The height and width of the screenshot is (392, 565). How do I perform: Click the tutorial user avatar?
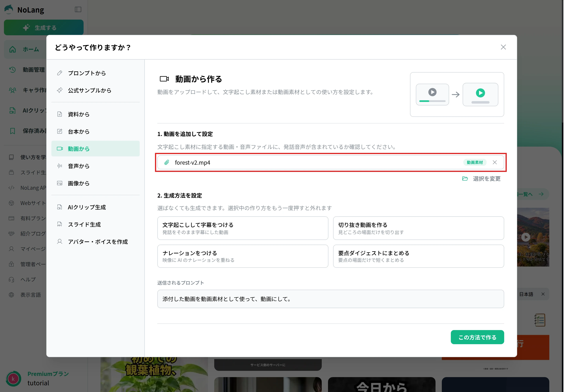(13, 378)
